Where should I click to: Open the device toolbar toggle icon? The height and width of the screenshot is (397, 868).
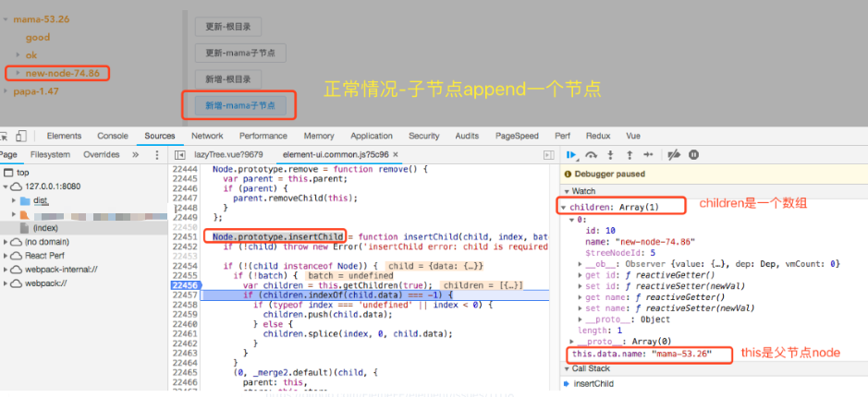click(21, 136)
